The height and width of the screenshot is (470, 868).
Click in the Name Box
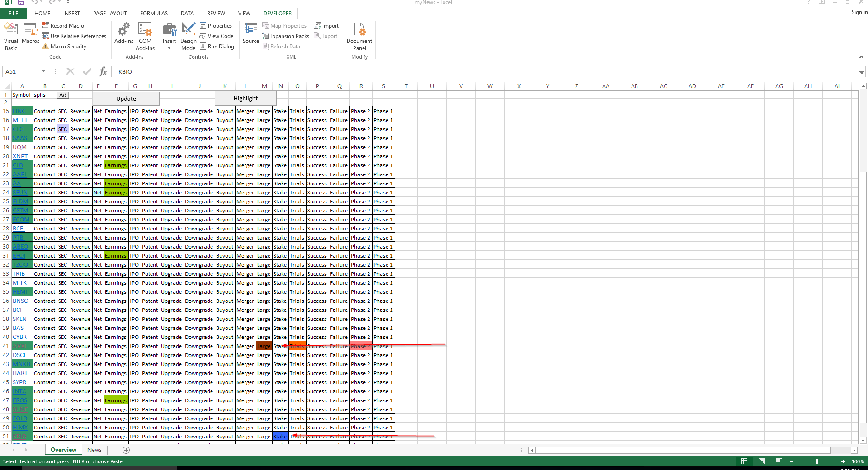click(x=21, y=71)
